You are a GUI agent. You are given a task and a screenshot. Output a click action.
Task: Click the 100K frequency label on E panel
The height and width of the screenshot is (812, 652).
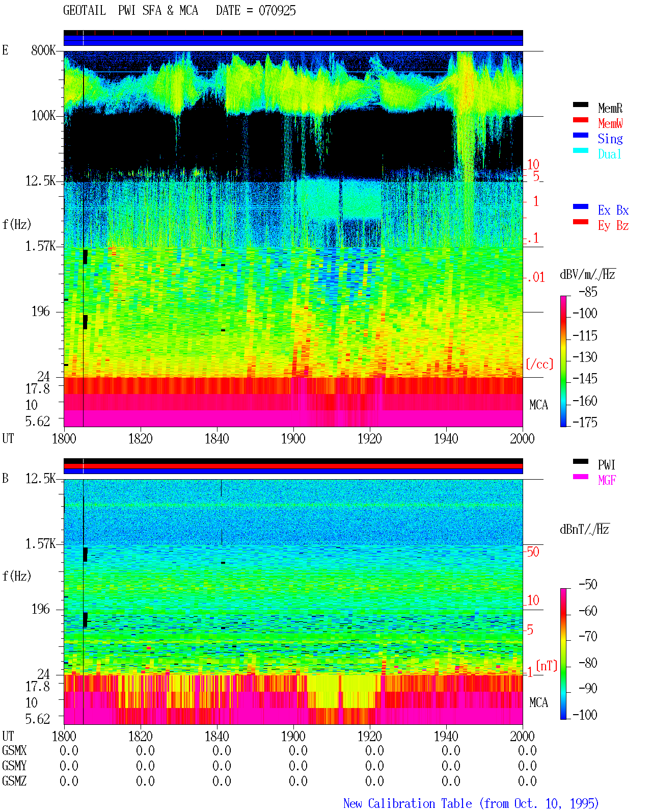[x=43, y=115]
